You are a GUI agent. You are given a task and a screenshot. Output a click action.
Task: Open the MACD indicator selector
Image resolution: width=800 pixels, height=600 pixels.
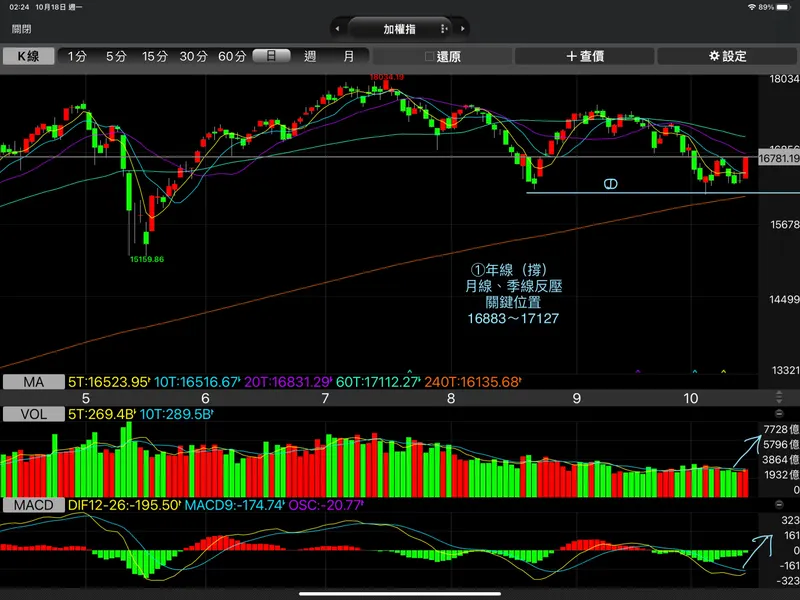(x=34, y=505)
